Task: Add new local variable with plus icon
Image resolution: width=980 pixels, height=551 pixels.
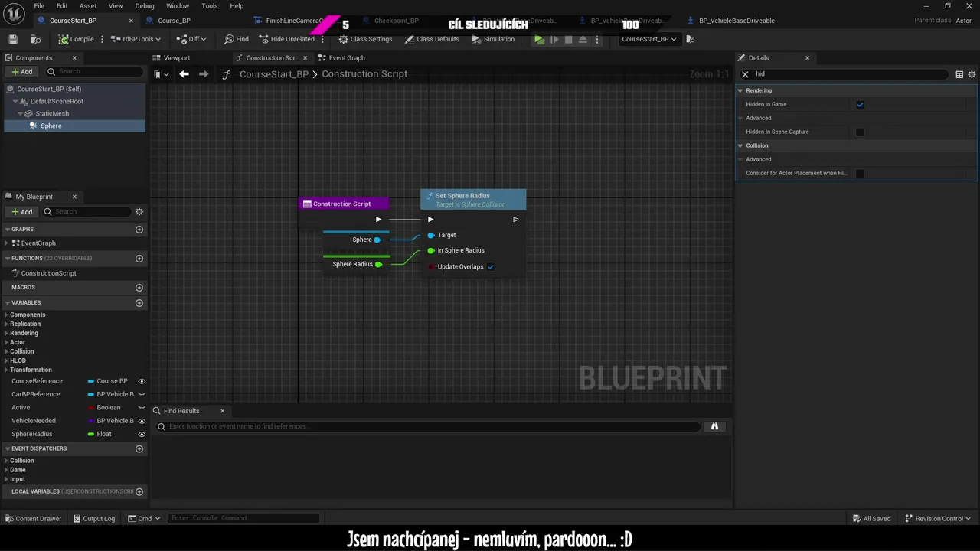Action: pyautogui.click(x=139, y=491)
